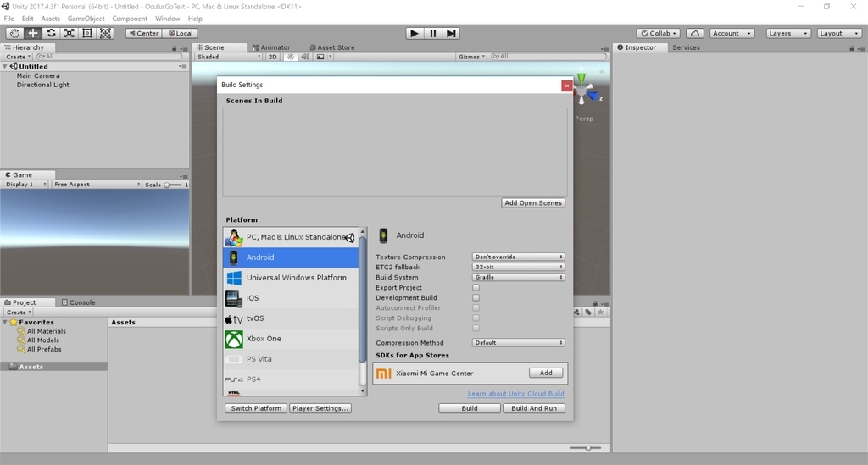Open the Gizmos dropdown

tap(471, 57)
